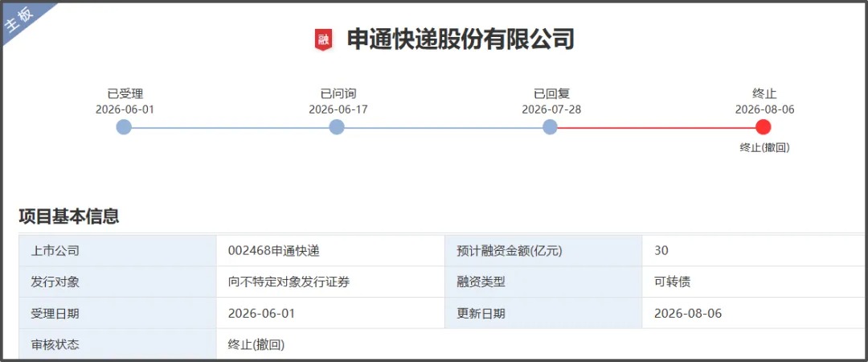This screenshot has width=868, height=362.
Task: Click the 可转债 value cell
Action: (754, 282)
